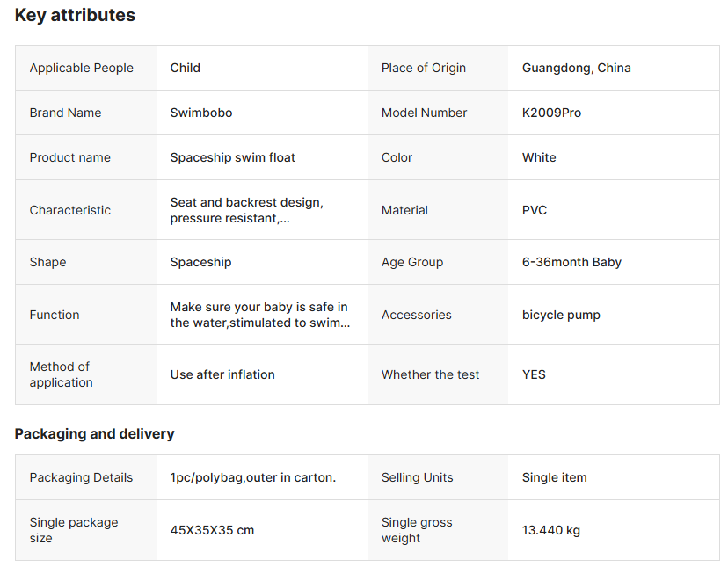The width and height of the screenshot is (728, 574).
Task: Select the bicycle pump accessories value
Action: pyautogui.click(x=561, y=315)
